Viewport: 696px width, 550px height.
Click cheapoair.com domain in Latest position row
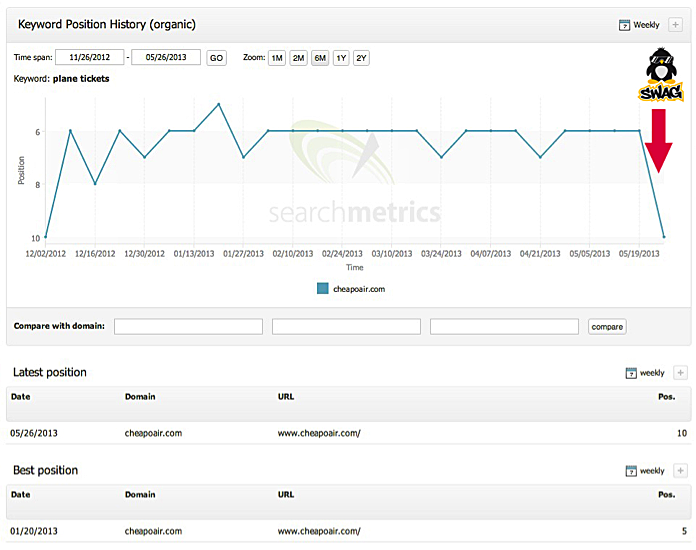(x=153, y=433)
